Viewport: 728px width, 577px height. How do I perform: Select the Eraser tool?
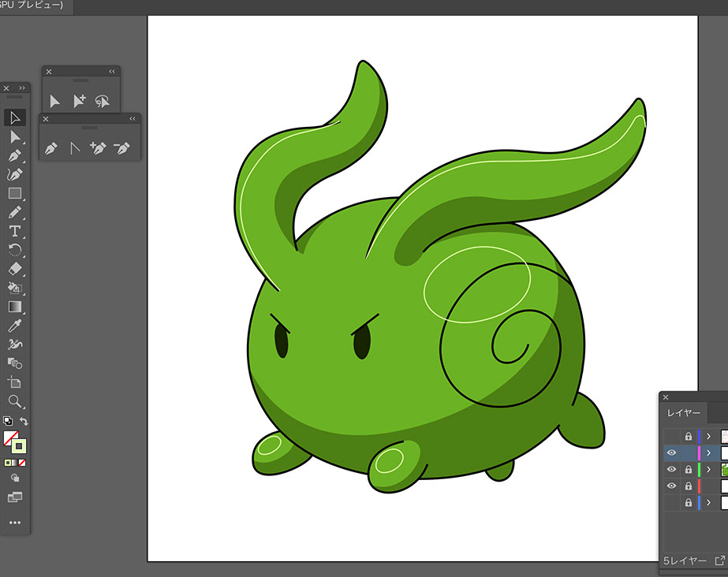15,269
